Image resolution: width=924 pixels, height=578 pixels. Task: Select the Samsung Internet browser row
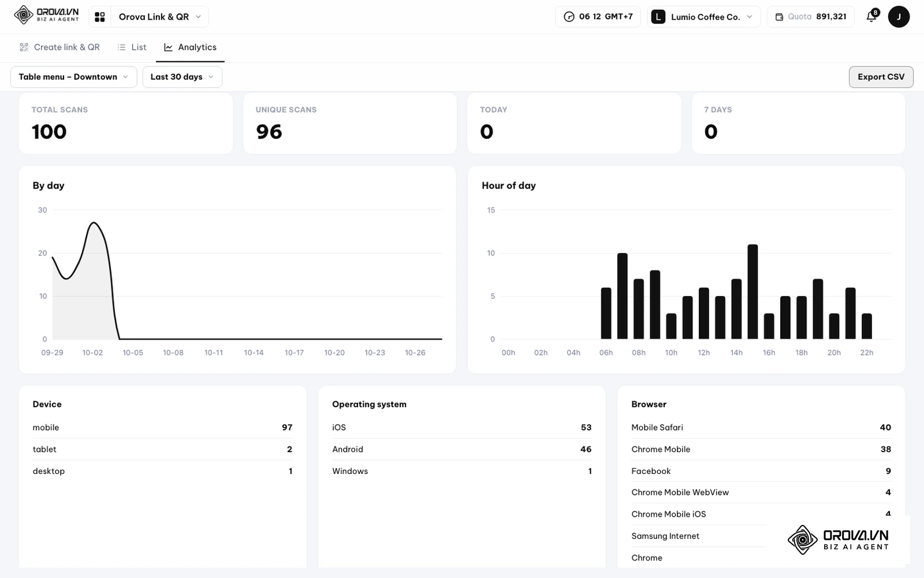[699, 536]
